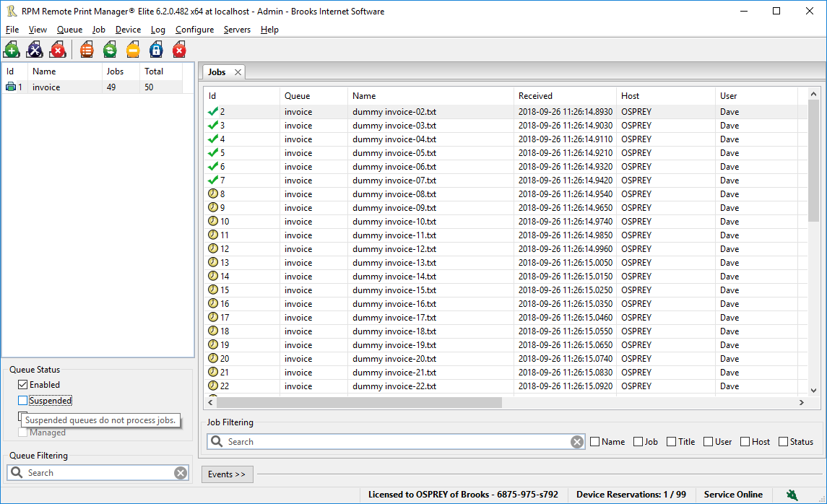
Task: Click the wrench queue settings toolbar icon
Action: [x=35, y=50]
